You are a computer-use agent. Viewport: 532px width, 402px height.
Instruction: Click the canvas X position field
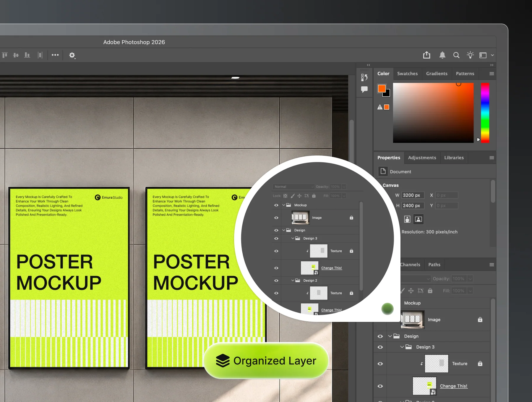(447, 195)
